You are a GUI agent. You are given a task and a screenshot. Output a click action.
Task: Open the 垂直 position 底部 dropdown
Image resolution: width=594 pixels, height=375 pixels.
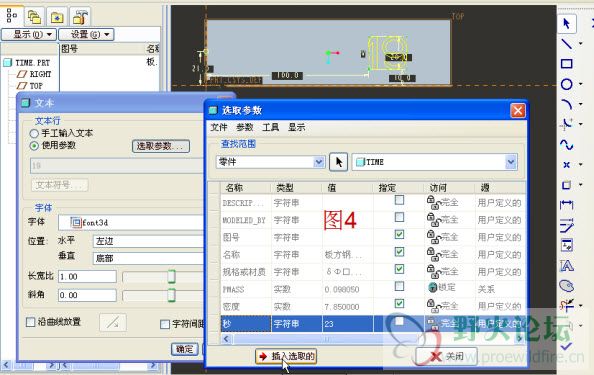pyautogui.click(x=148, y=258)
